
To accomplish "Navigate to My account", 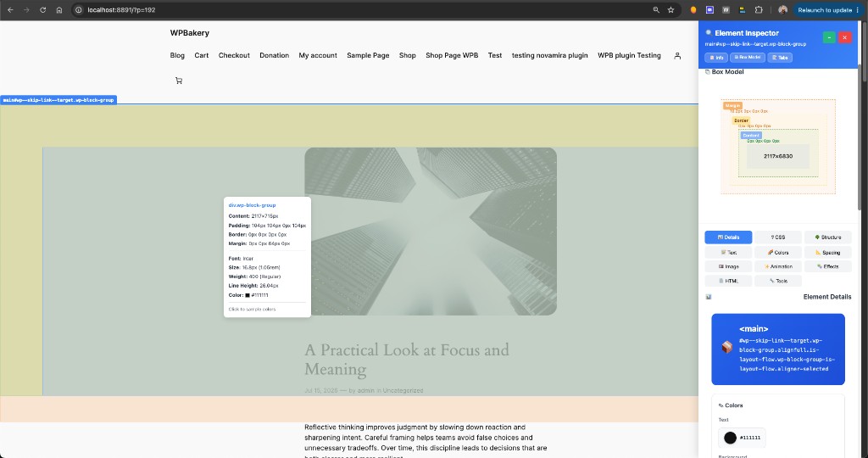I will click(318, 55).
